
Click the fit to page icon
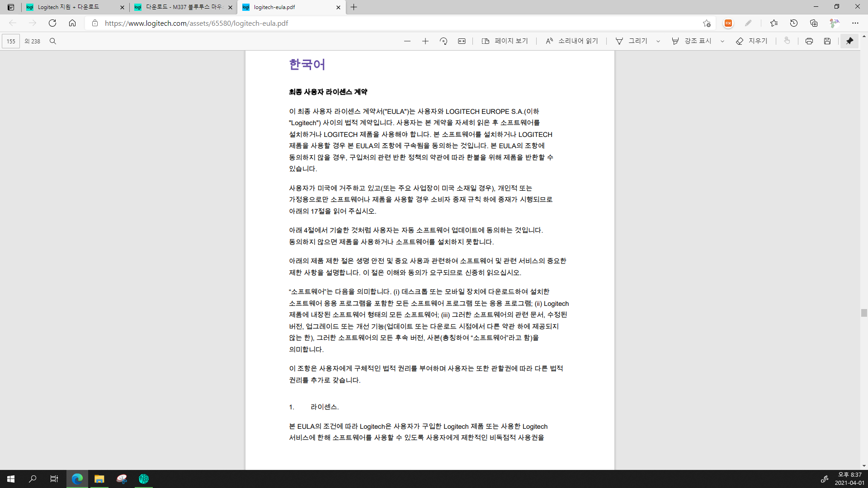coord(462,41)
